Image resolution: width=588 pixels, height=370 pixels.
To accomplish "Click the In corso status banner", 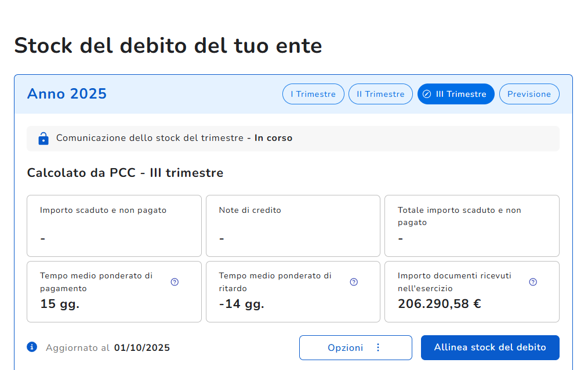I will (x=293, y=139).
